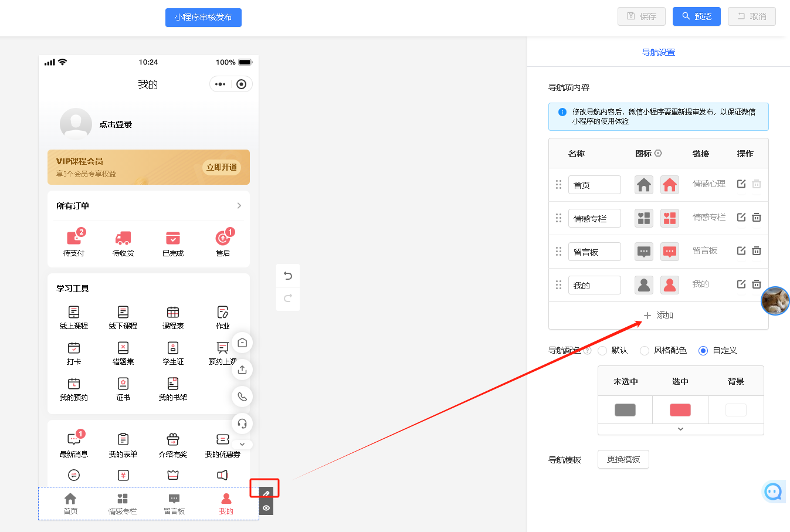This screenshot has height=532, width=790.
Task: Pick the 未选中 gray color swatch
Action: pos(625,410)
